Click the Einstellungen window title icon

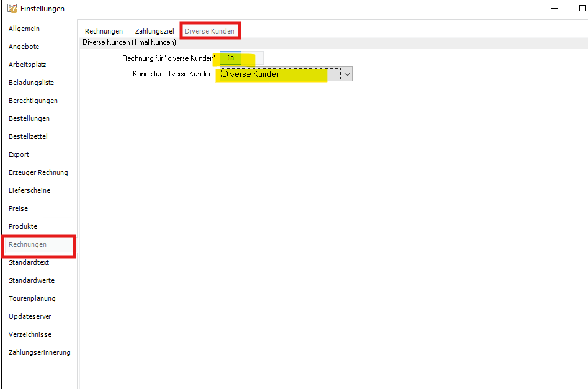[x=12, y=8]
